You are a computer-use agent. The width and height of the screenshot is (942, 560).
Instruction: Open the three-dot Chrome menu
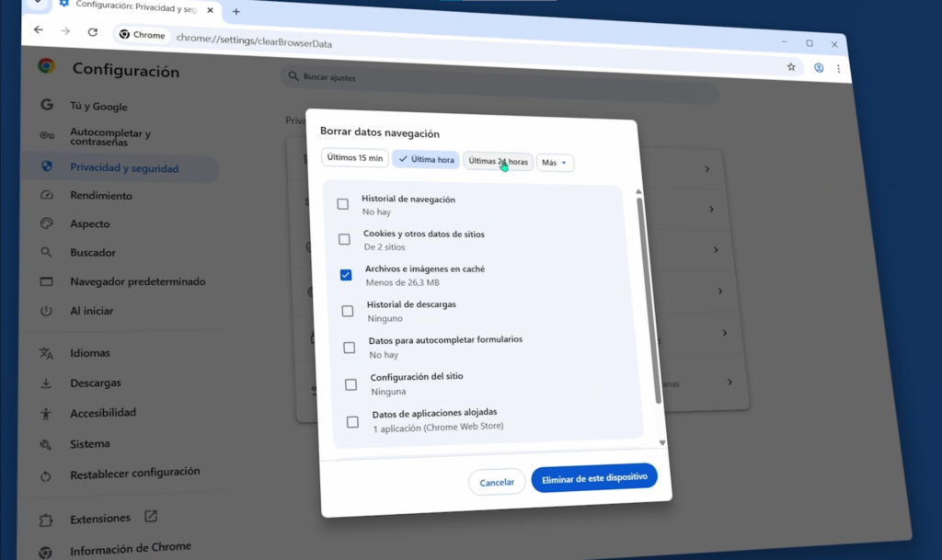(x=840, y=69)
